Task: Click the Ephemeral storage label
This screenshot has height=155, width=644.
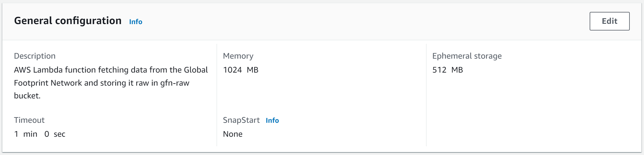Action: point(467,56)
